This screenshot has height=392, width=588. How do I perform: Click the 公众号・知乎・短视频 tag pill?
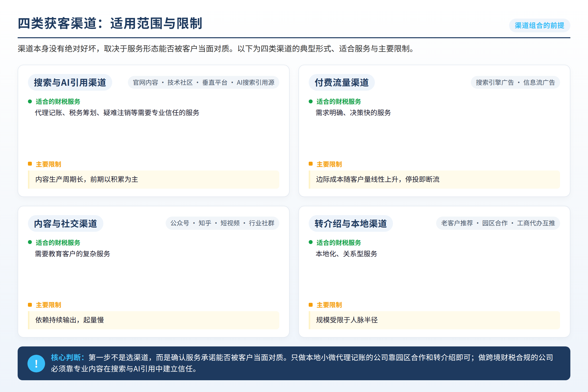point(222,223)
